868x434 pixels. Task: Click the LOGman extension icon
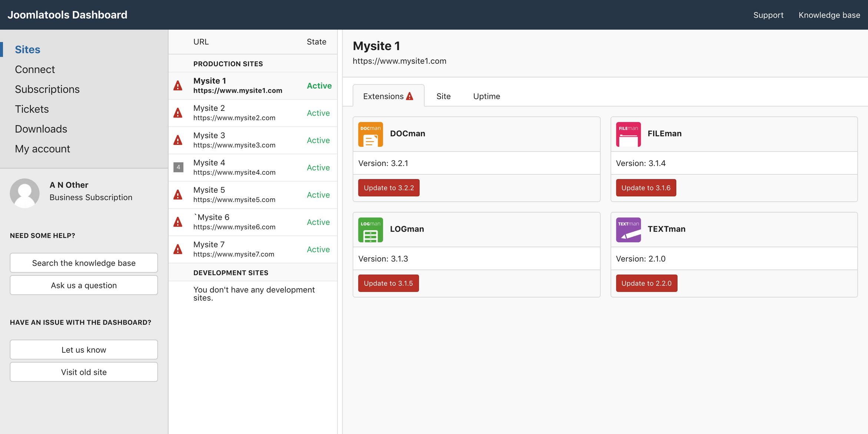370,230
